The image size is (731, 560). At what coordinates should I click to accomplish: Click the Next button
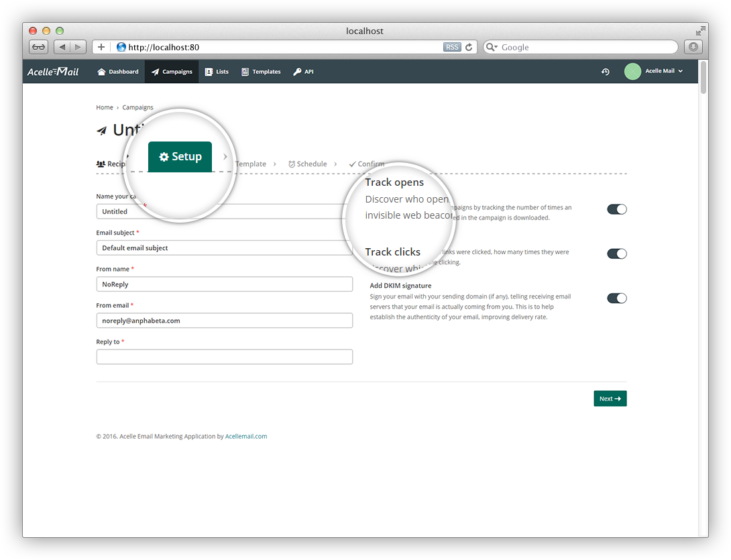tap(610, 398)
